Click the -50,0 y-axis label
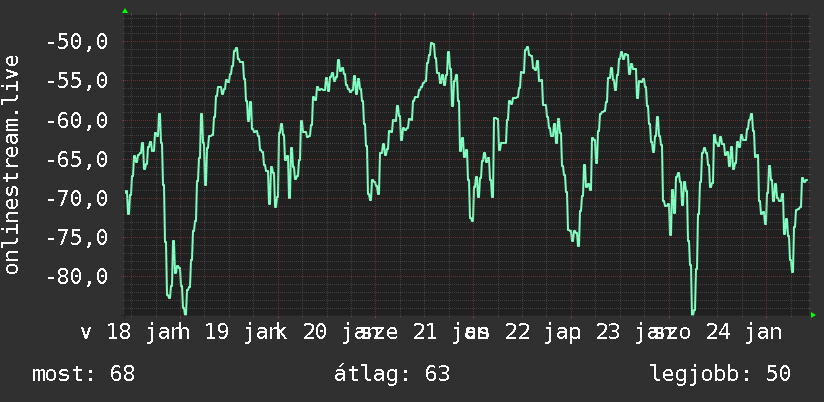824x402 pixels. pyautogui.click(x=77, y=42)
